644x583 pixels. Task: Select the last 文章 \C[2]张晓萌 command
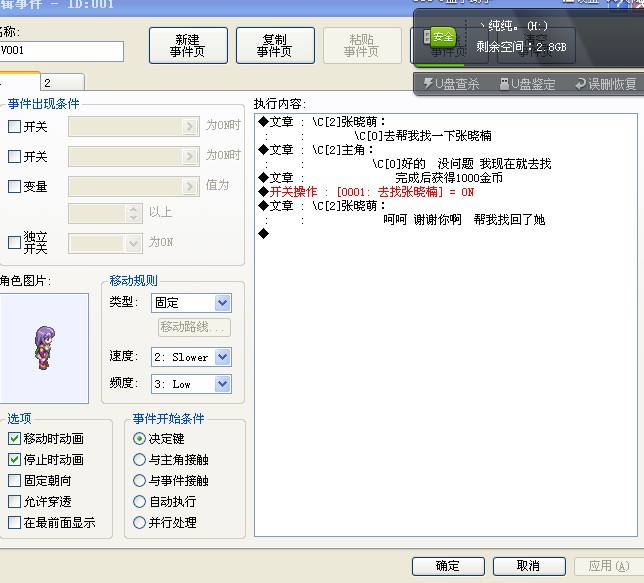(322, 205)
